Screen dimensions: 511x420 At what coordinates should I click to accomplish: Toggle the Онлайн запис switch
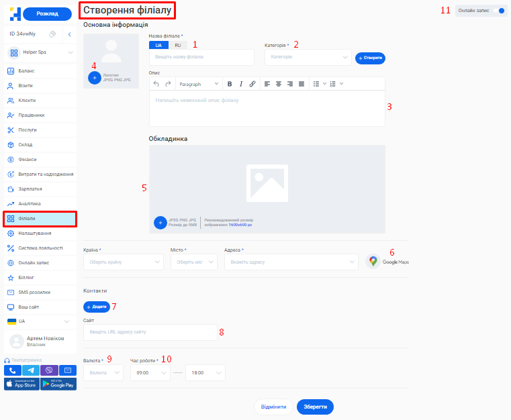pyautogui.click(x=498, y=11)
